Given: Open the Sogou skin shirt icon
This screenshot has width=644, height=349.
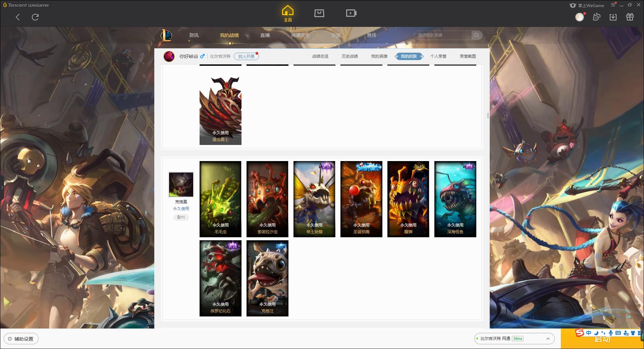Looking at the screenshot, I should 633,333.
